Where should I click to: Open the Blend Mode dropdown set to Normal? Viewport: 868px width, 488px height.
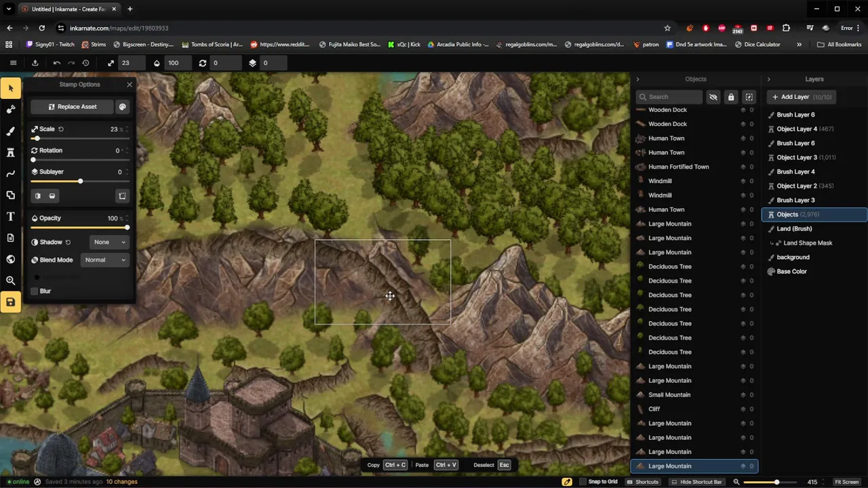coord(104,260)
